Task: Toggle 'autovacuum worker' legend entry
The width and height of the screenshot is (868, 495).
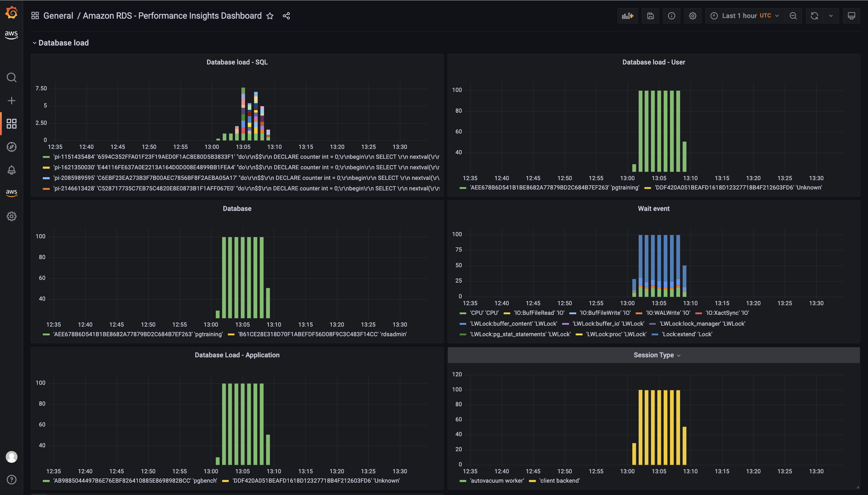Action: (x=497, y=481)
